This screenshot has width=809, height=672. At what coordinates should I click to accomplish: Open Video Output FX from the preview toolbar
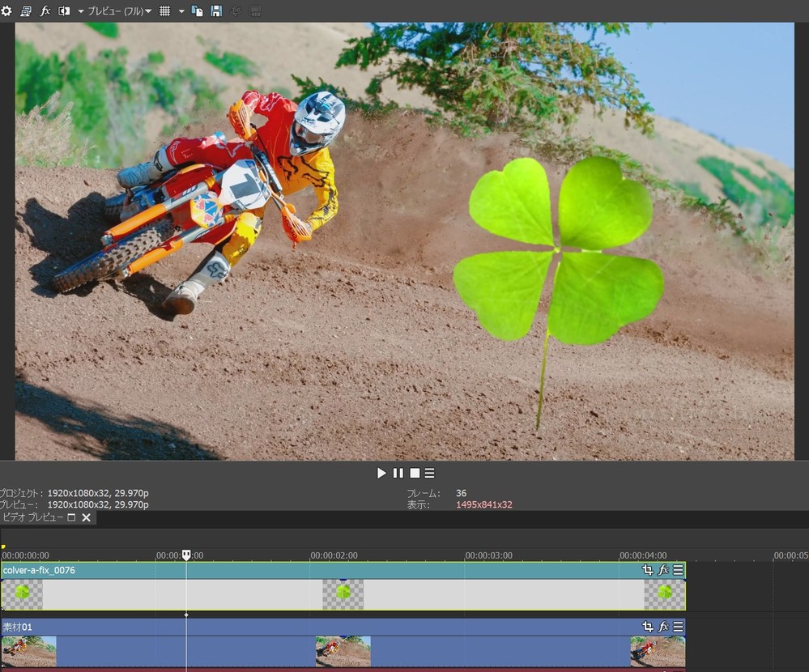point(45,11)
